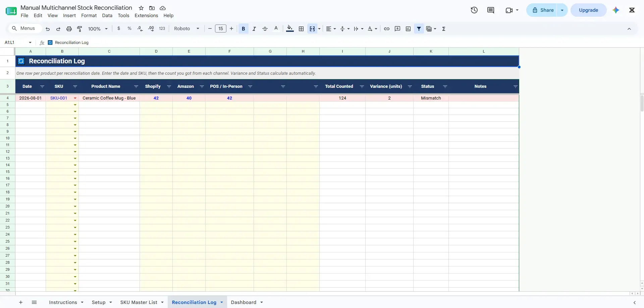The height and width of the screenshot is (308, 644).
Task: Open Share options dropdown arrow
Action: pyautogui.click(x=562, y=10)
